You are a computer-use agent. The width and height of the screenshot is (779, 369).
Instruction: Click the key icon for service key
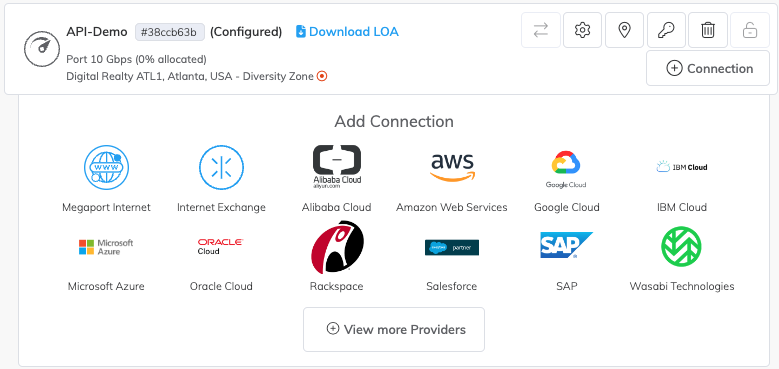[666, 30]
